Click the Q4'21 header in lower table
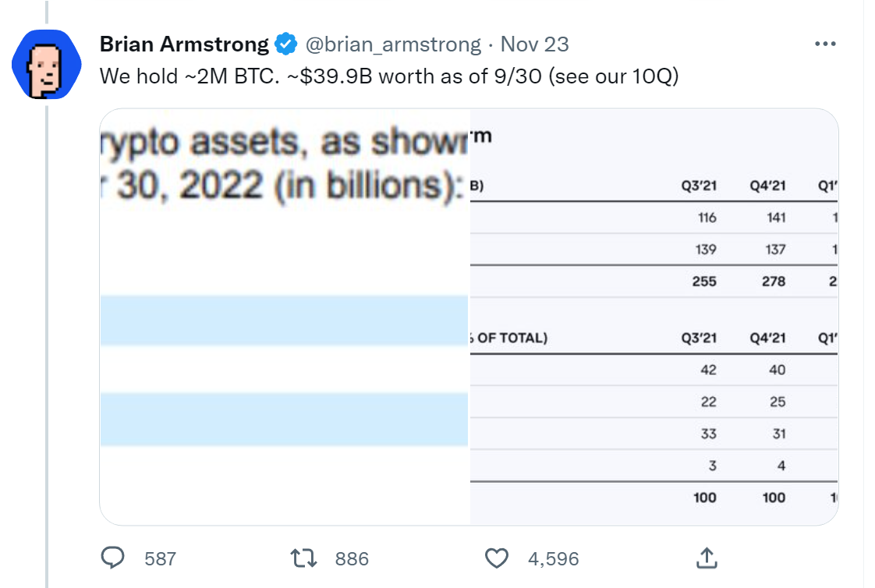 (x=768, y=338)
